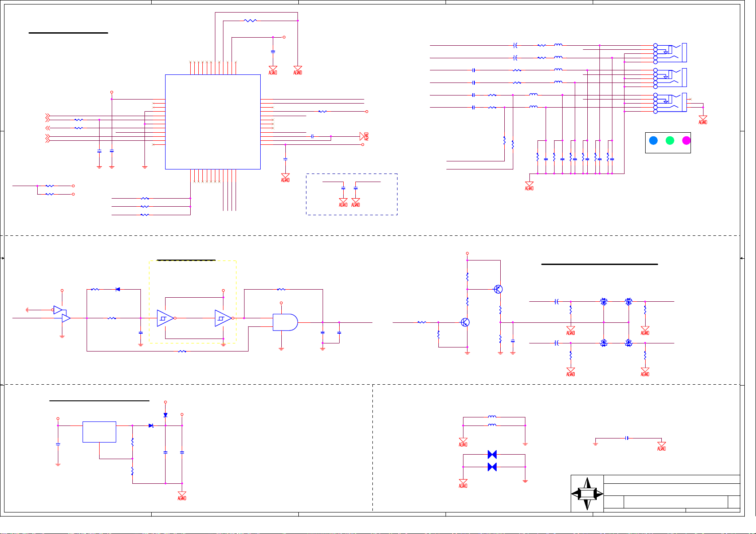The height and width of the screenshot is (534, 756).
Task: Click the AGND symbol right of the horizontal capacitor
Action: coord(661,446)
